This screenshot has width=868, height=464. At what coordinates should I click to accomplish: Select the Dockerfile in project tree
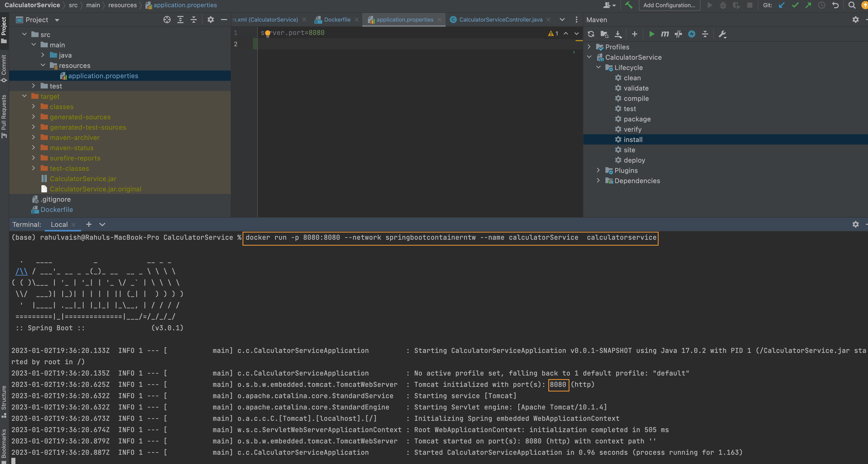[x=57, y=209]
